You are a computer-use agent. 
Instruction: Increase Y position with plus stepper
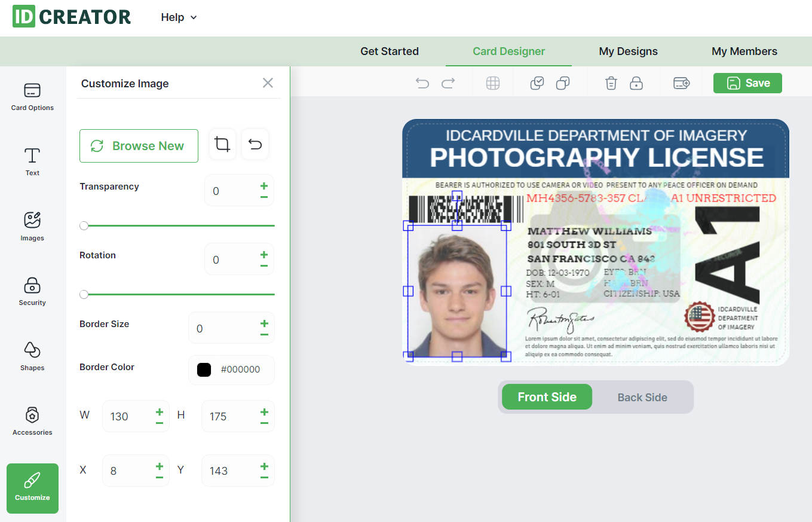[x=264, y=466]
